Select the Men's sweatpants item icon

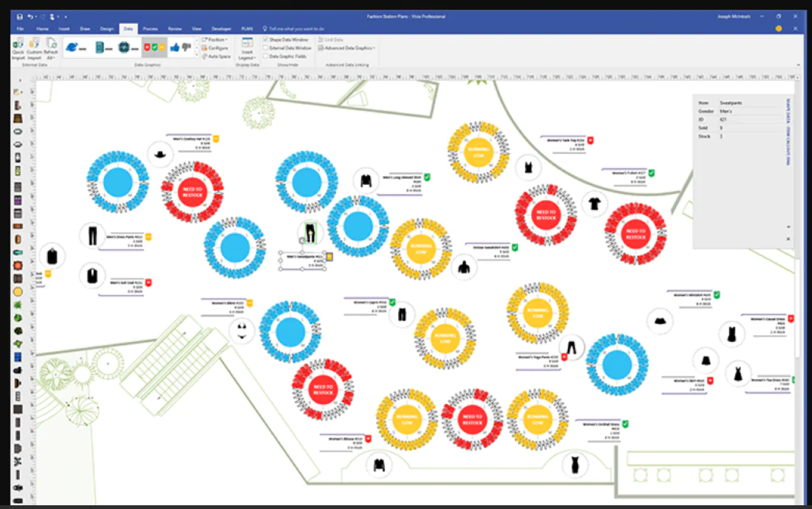[x=310, y=232]
